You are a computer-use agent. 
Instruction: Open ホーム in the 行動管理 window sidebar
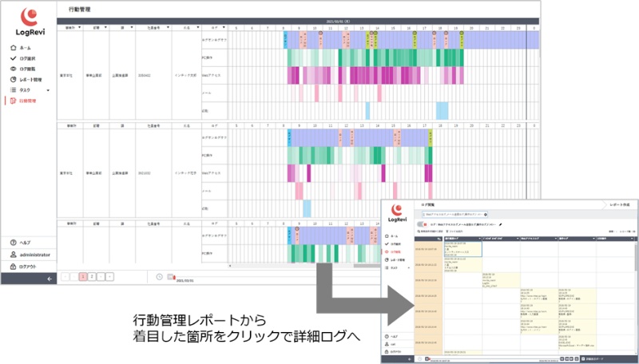tap(21, 48)
